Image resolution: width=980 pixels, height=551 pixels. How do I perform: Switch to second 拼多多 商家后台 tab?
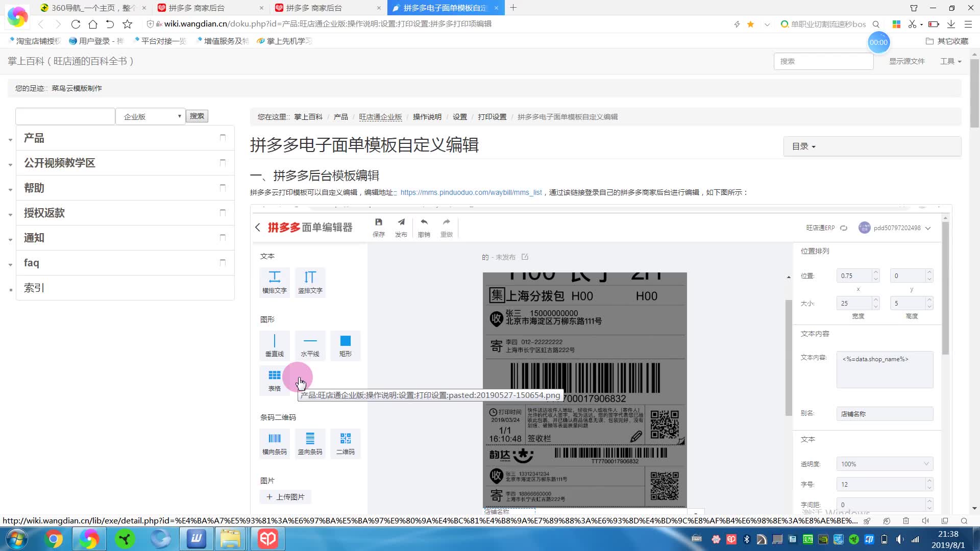point(328,8)
